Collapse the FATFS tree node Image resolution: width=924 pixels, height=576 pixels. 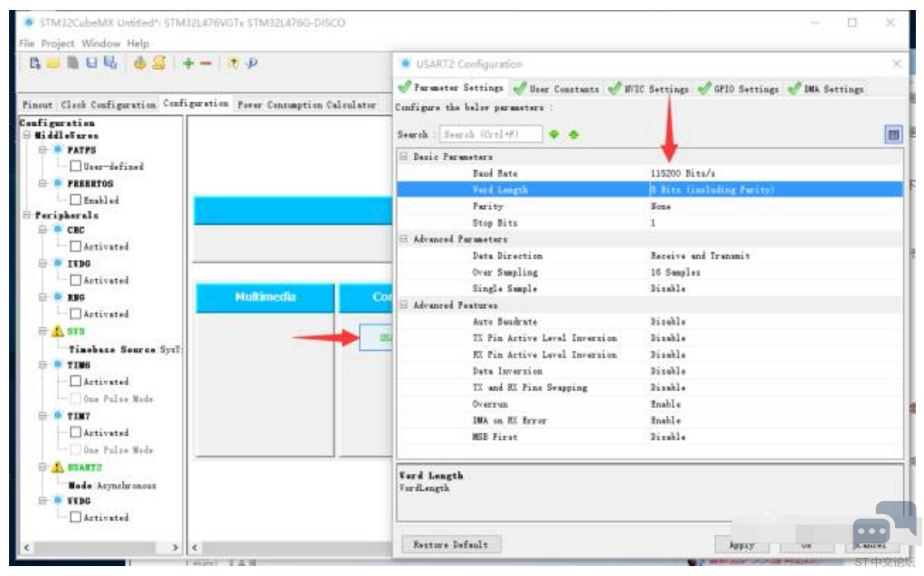pyautogui.click(x=42, y=150)
